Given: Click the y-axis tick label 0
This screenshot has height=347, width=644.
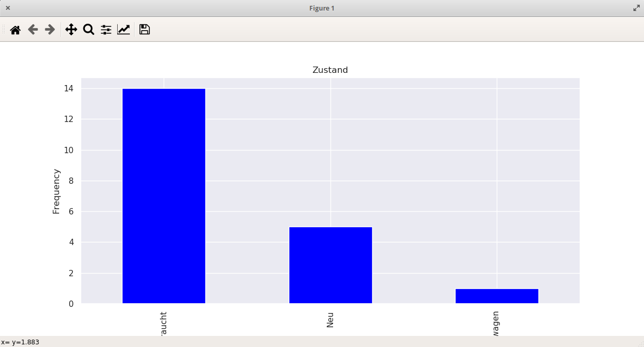Looking at the screenshot, I should (x=71, y=304).
